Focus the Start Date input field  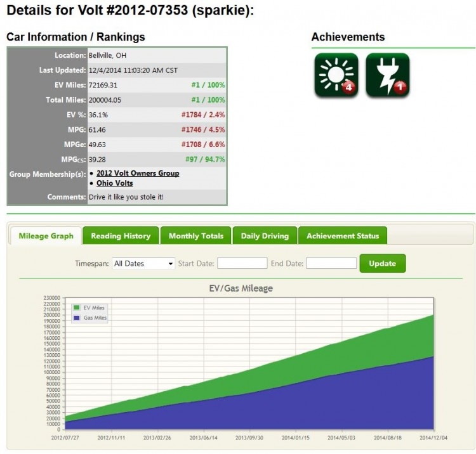pos(242,263)
